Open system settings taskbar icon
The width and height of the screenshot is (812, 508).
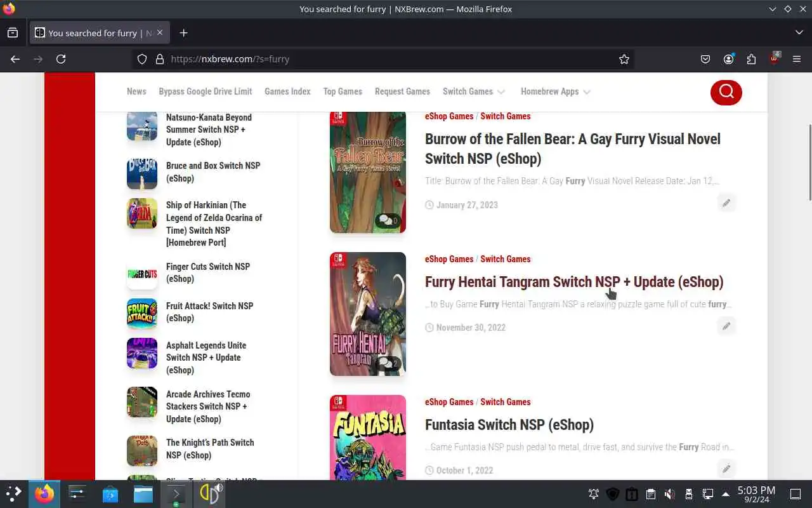(77, 493)
